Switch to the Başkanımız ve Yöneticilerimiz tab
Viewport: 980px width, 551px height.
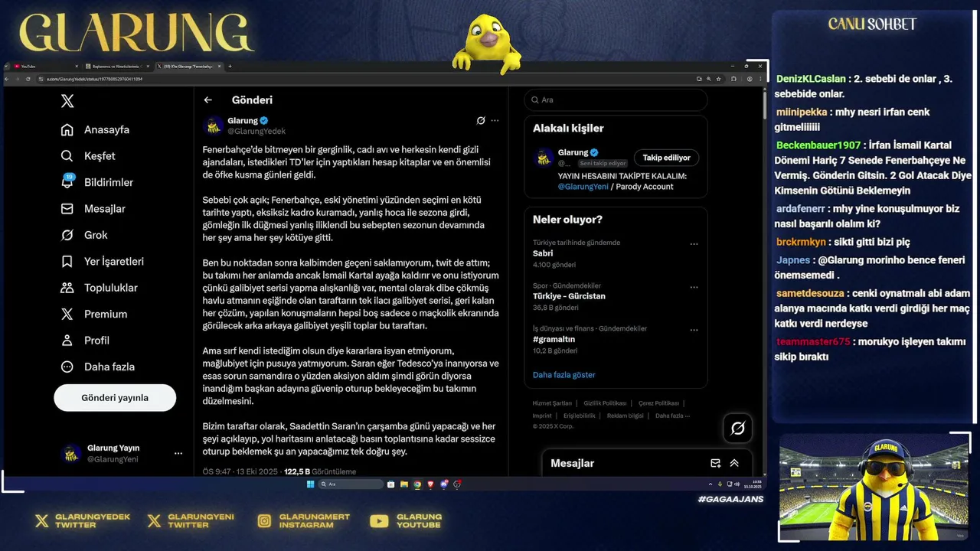coord(116,67)
